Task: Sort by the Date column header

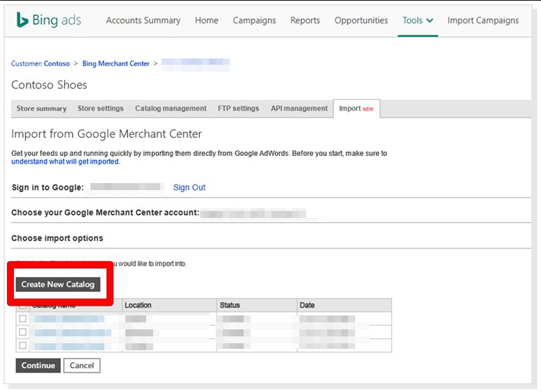Action: tap(345, 305)
